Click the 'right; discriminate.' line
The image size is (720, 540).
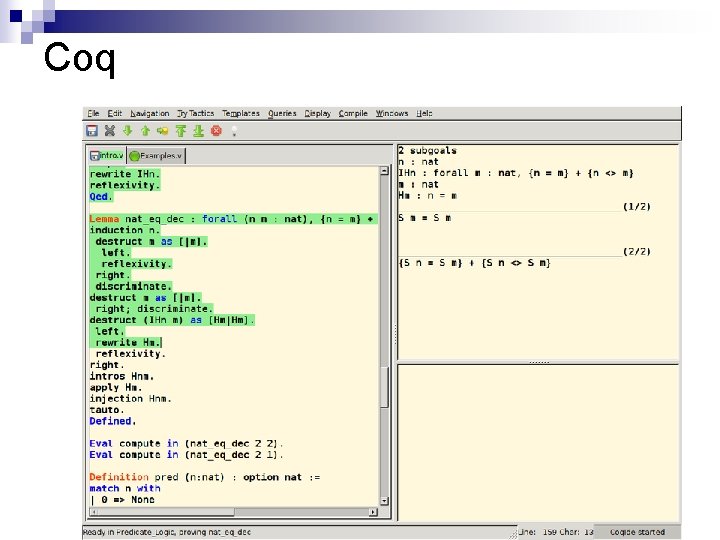pyautogui.click(x=154, y=309)
